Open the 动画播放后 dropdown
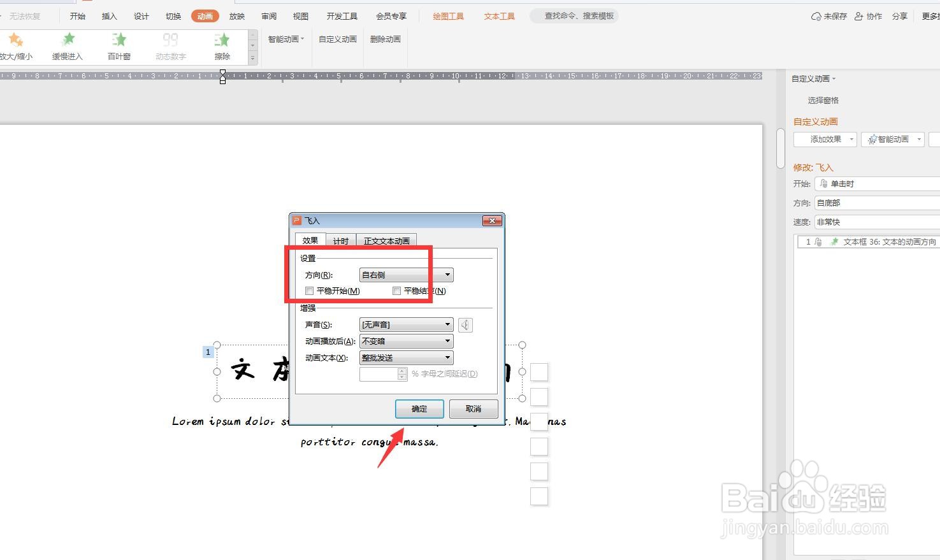Image resolution: width=940 pixels, height=560 pixels. click(406, 341)
